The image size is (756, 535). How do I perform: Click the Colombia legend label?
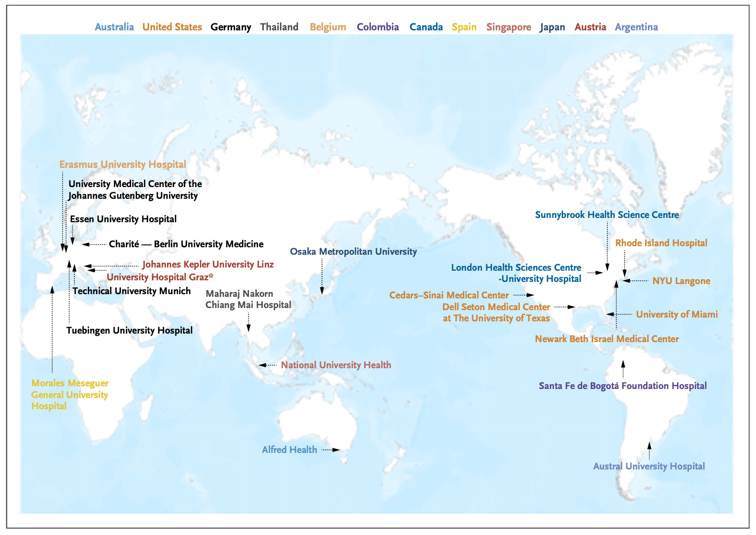point(378,27)
